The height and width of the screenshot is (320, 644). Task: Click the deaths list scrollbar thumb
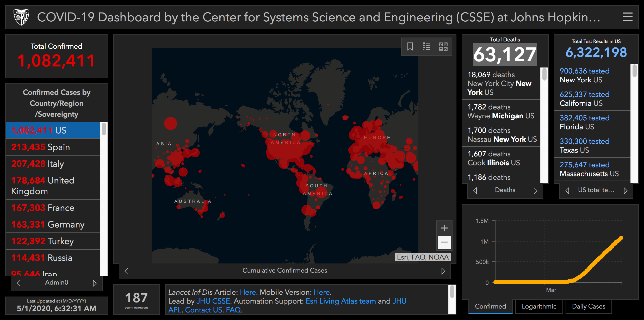tap(544, 74)
